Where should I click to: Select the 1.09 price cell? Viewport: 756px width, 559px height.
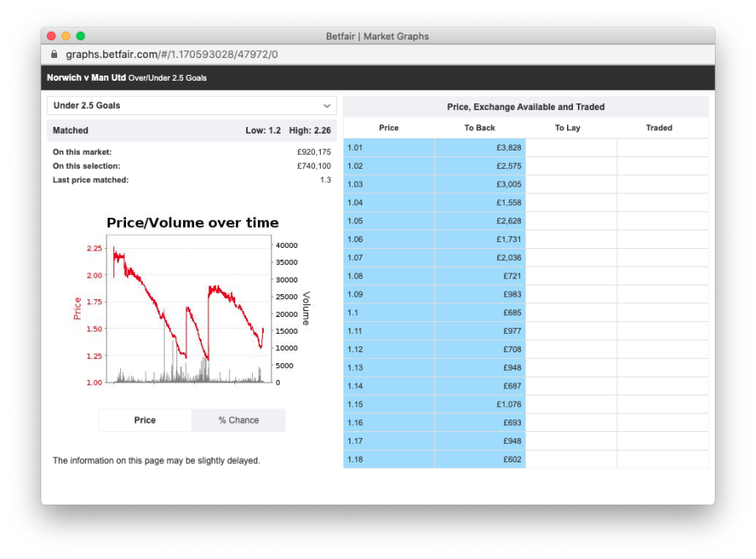click(389, 294)
